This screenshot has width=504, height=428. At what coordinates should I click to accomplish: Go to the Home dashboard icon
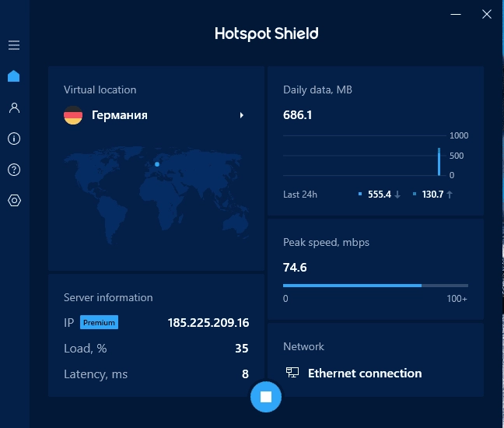pyautogui.click(x=14, y=76)
